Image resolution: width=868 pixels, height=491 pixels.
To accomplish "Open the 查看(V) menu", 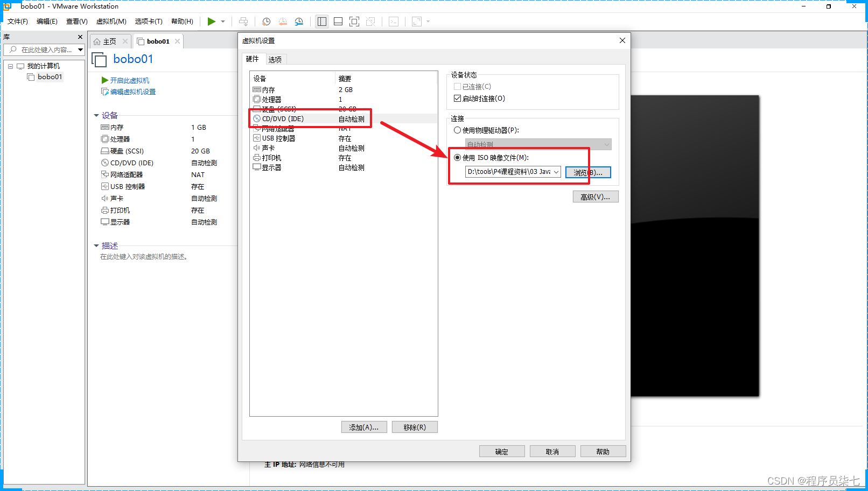I will [x=77, y=22].
